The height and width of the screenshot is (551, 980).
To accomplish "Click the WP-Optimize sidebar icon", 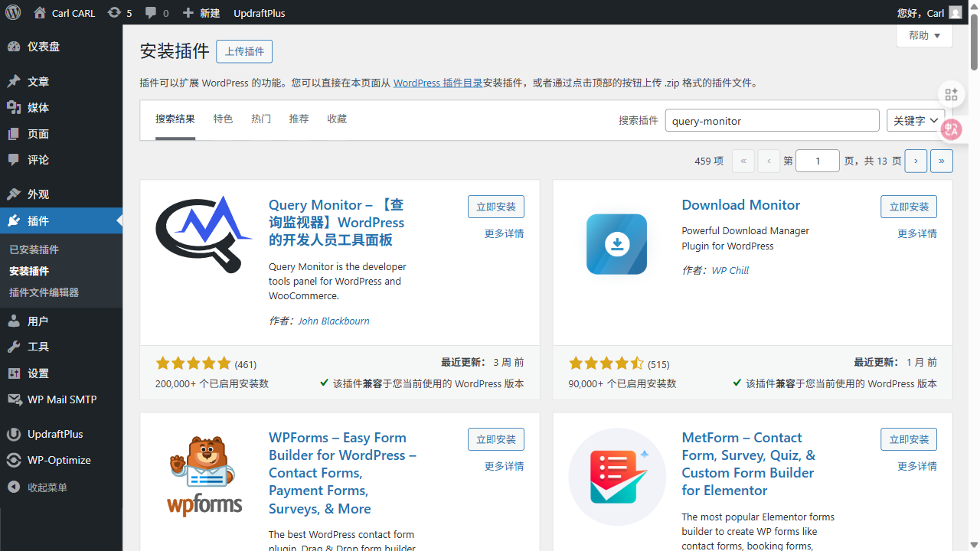I will click(x=14, y=460).
